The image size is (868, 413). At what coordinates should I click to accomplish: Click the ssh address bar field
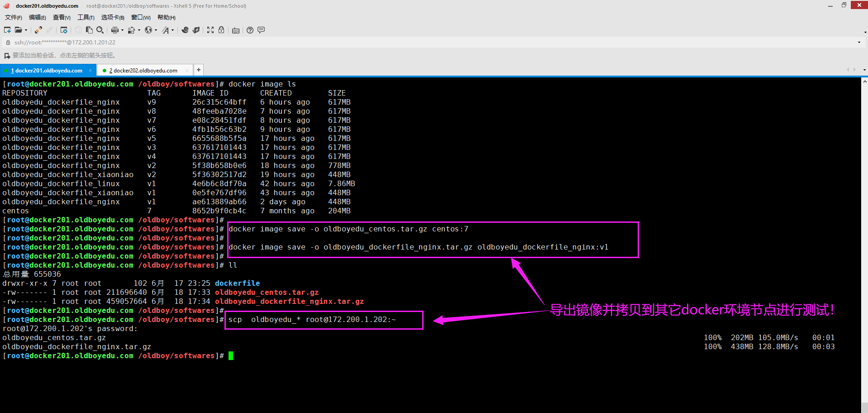[407, 43]
